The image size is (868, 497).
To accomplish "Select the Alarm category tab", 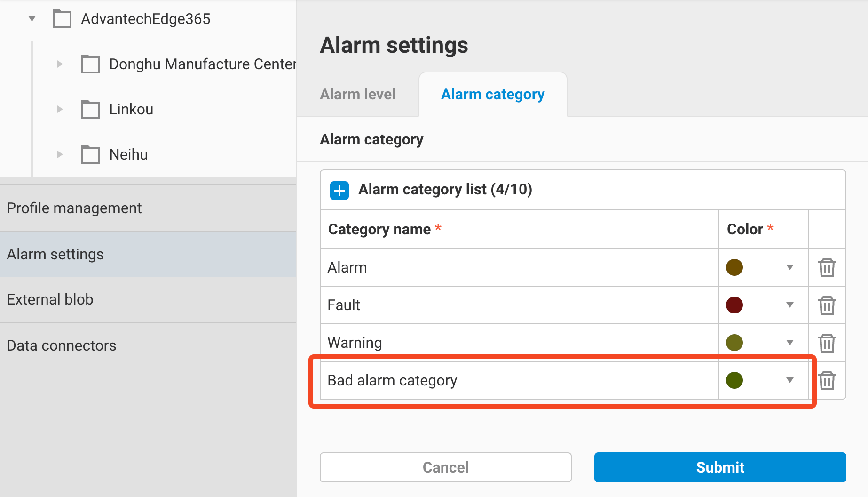I will click(x=492, y=94).
